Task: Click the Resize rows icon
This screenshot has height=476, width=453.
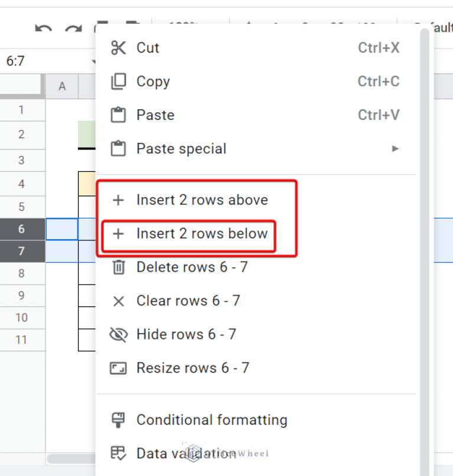Action: [x=119, y=369]
